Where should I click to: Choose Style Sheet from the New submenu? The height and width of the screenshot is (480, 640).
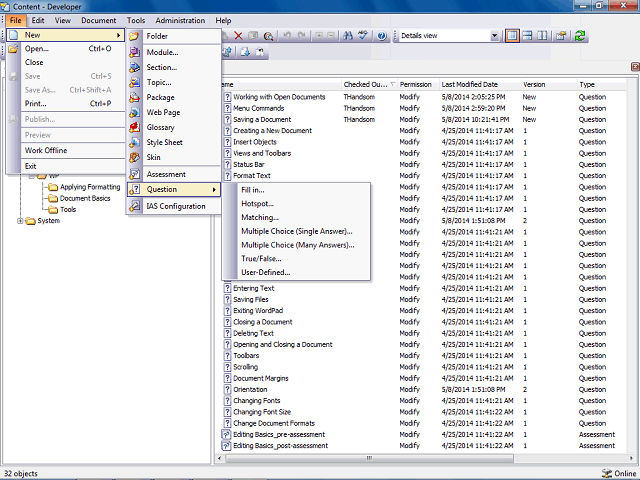pyautogui.click(x=174, y=142)
